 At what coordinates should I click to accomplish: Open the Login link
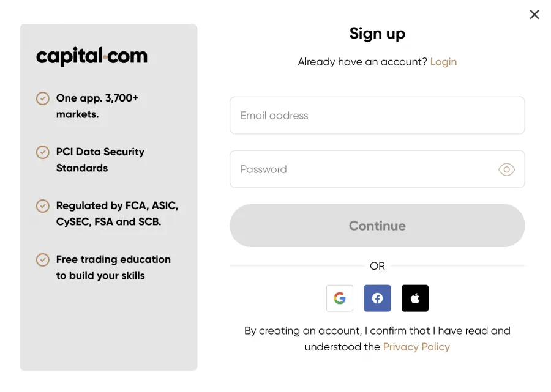point(443,62)
